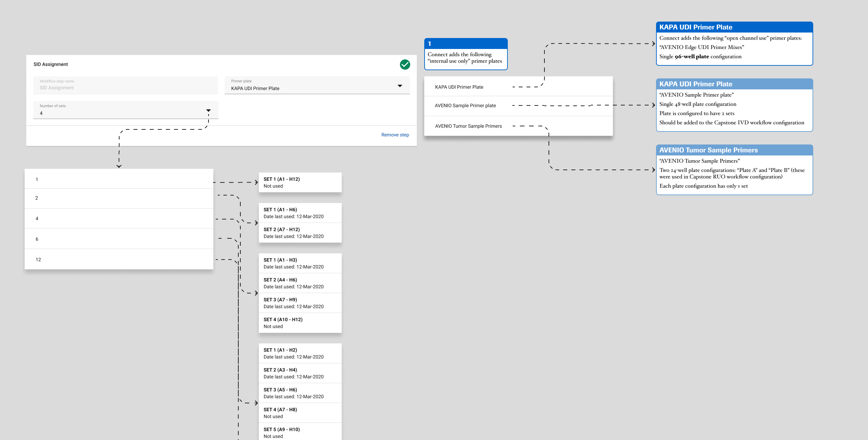Open the Primer plate dropdown arrow
Image resolution: width=868 pixels, height=440 pixels.
tap(400, 85)
